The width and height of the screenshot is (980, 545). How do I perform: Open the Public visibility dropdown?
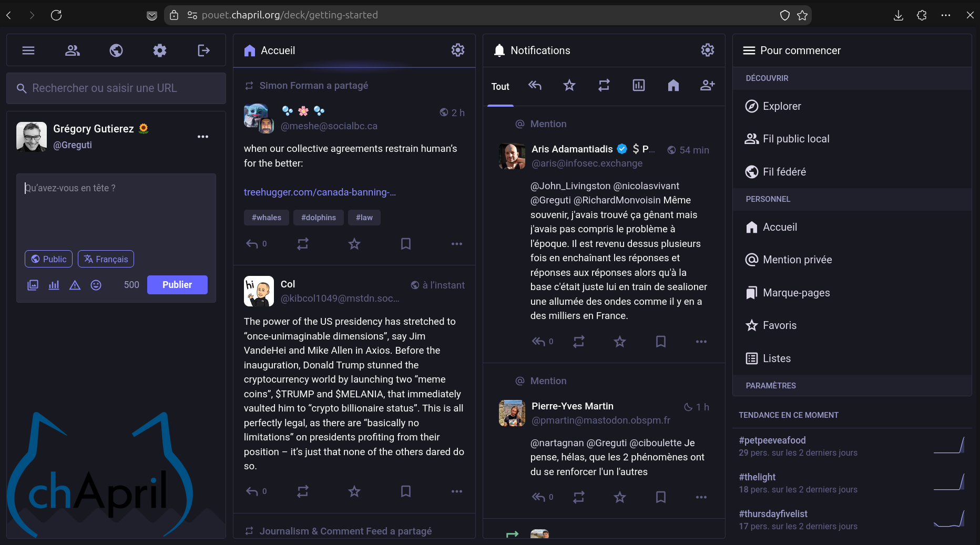(49, 259)
